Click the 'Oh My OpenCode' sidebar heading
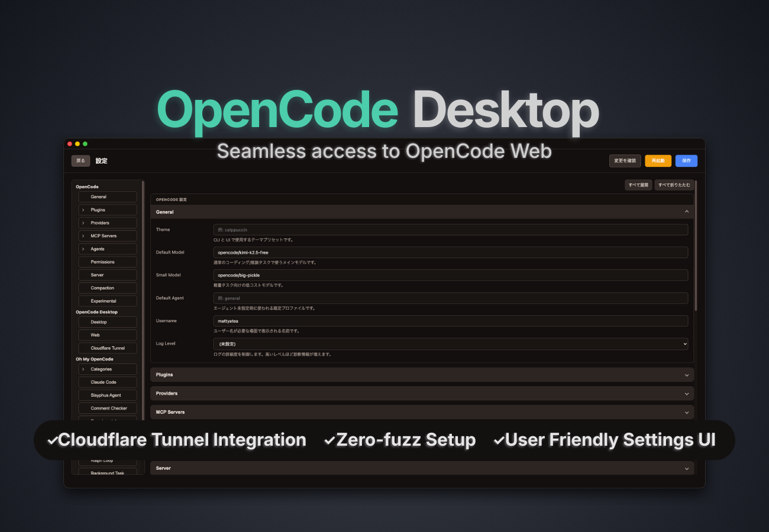This screenshot has height=532, width=769. [95, 359]
